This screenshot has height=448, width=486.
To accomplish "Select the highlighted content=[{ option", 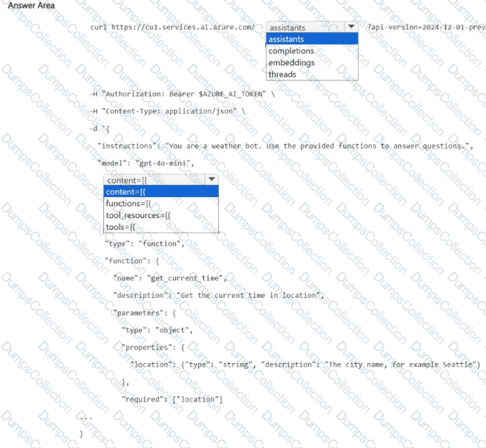I will point(161,192).
